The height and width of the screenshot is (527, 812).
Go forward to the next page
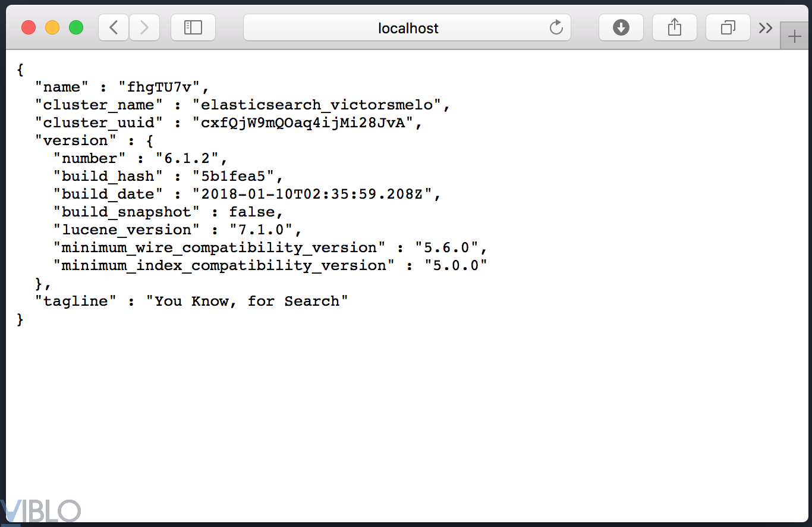(144, 27)
